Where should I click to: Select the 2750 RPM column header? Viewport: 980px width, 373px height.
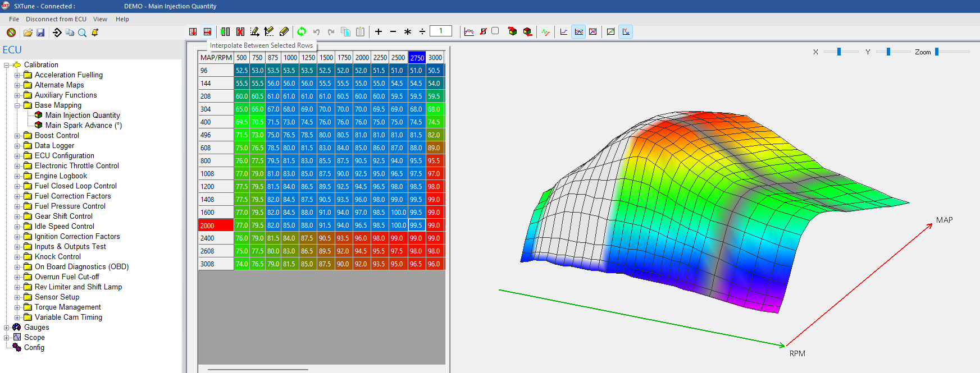417,58
